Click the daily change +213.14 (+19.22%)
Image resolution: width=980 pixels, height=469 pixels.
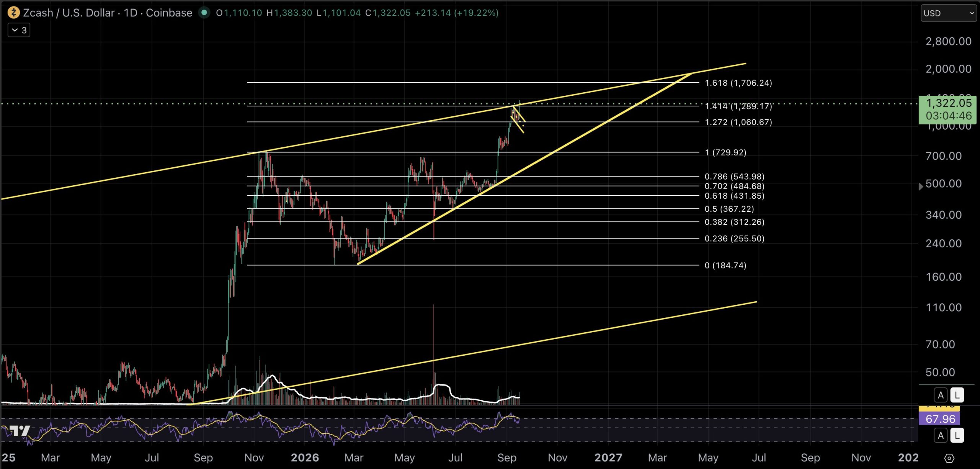tap(456, 13)
